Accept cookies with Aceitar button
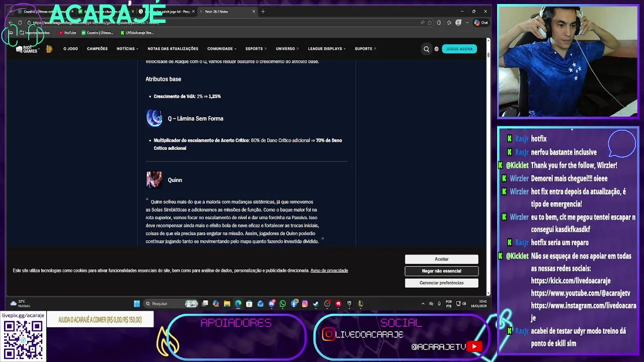The height and width of the screenshot is (362, 644). click(441, 259)
